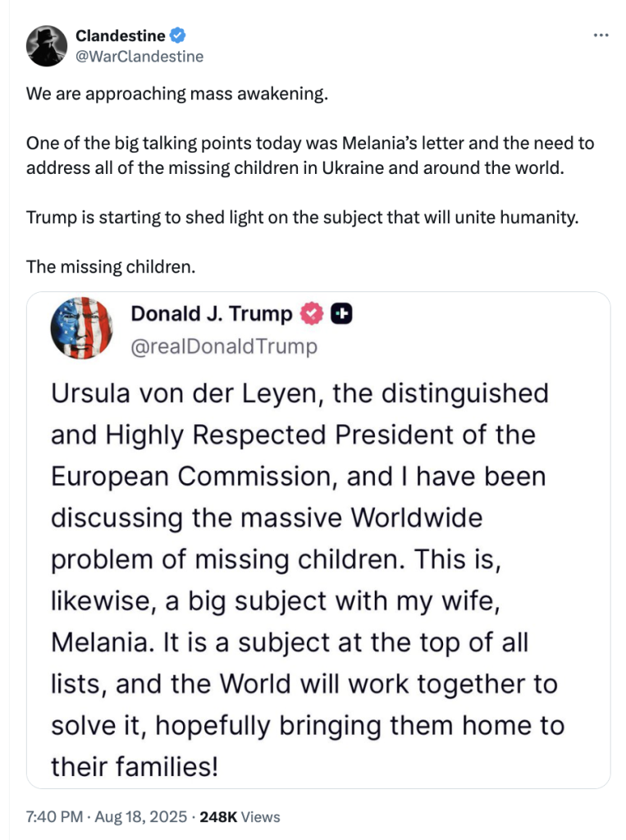Open the @realDonaldTrump handle
The height and width of the screenshot is (840, 626).
coord(223,347)
